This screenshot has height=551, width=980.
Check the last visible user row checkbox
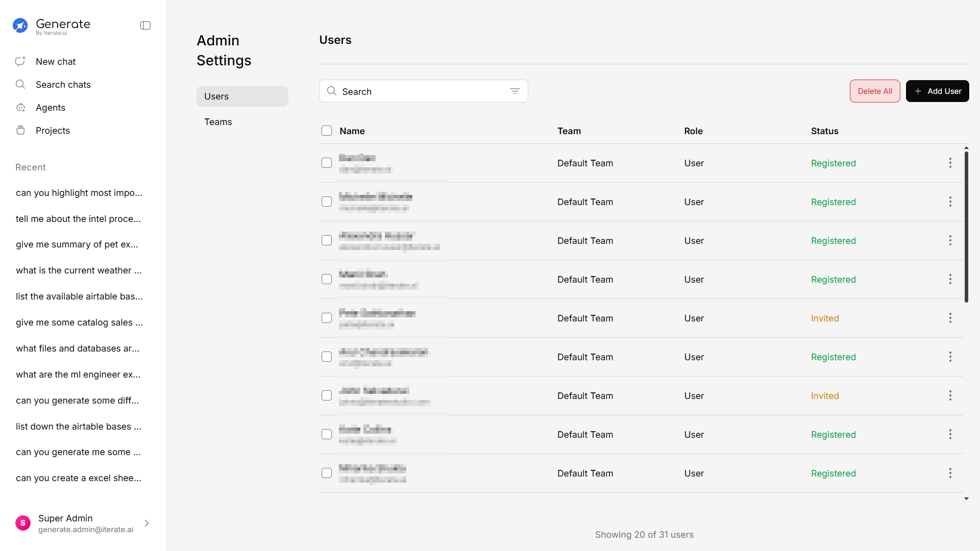tap(327, 473)
